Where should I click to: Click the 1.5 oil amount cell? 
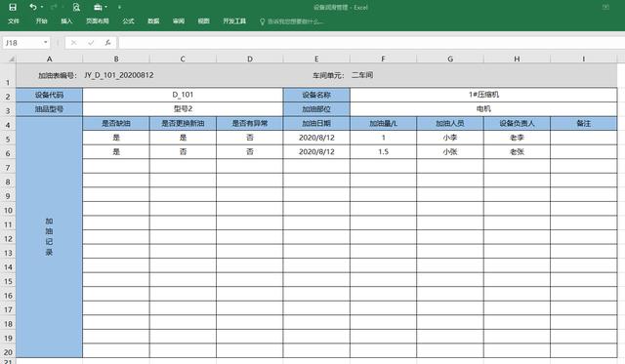coord(384,151)
